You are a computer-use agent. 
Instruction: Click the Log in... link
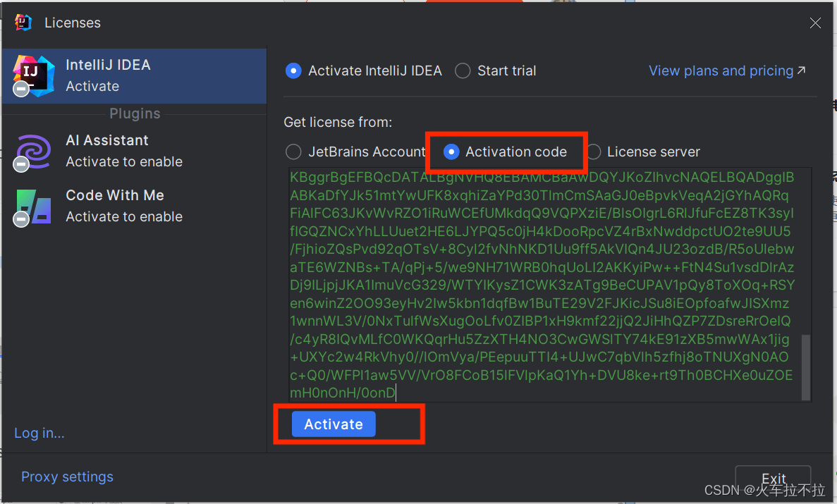coord(39,434)
